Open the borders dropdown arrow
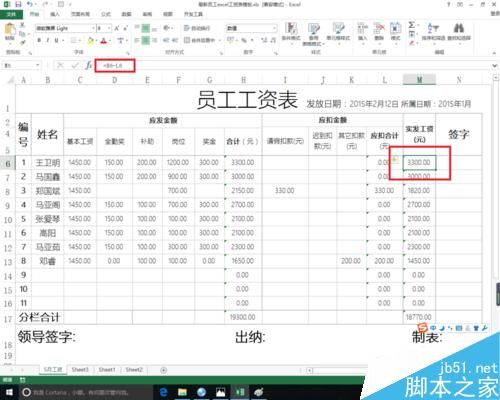This screenshot has height=400, width=500. [80, 40]
